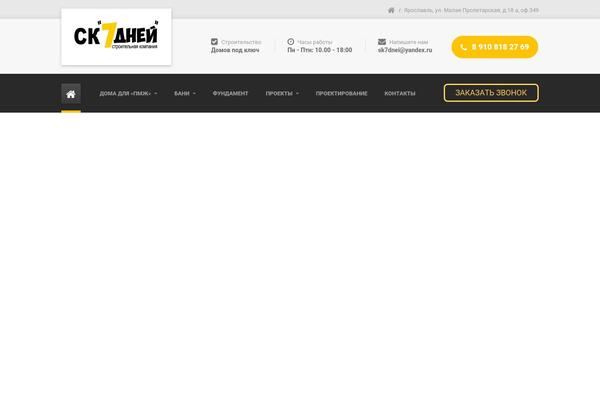Expand the arrow next to «Бани»
This screenshot has width=600, height=400.
coord(194,93)
